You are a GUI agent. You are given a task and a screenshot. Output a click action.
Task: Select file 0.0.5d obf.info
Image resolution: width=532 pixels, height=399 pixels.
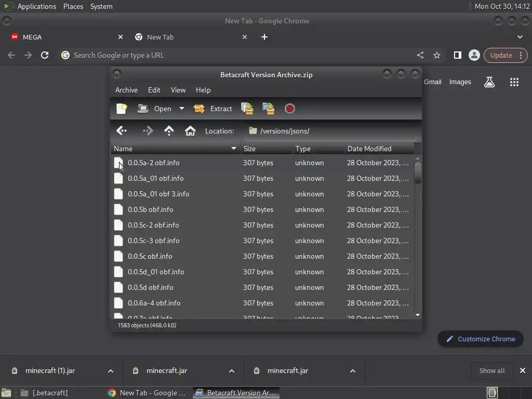(x=262, y=288)
